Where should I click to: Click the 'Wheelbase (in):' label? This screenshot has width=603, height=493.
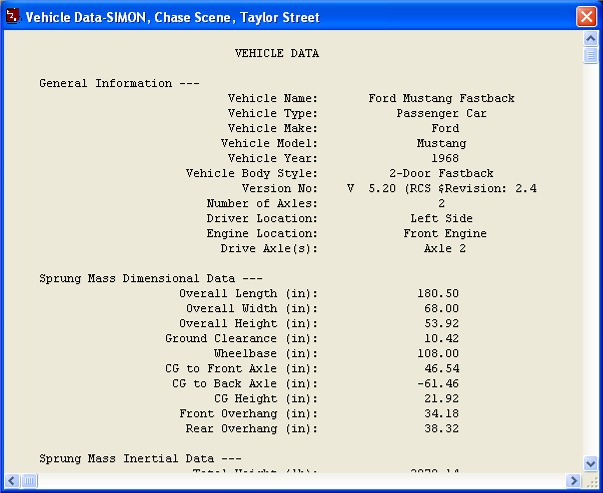(265, 353)
